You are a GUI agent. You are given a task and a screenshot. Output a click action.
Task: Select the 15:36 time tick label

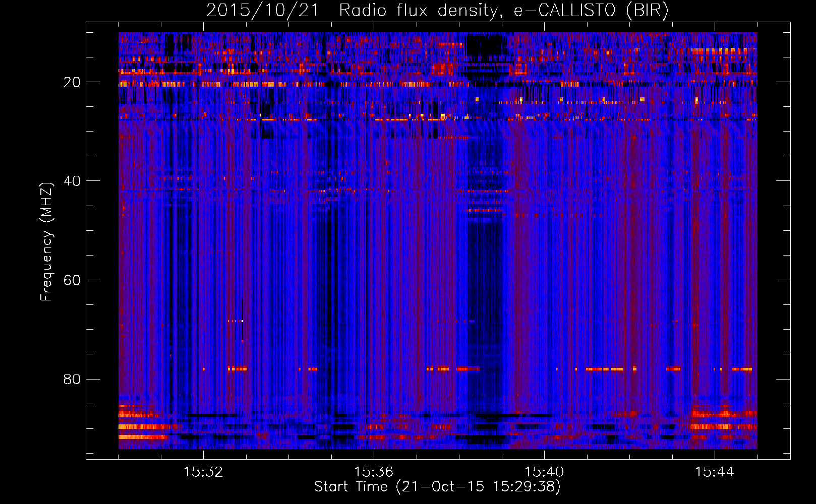tap(374, 472)
